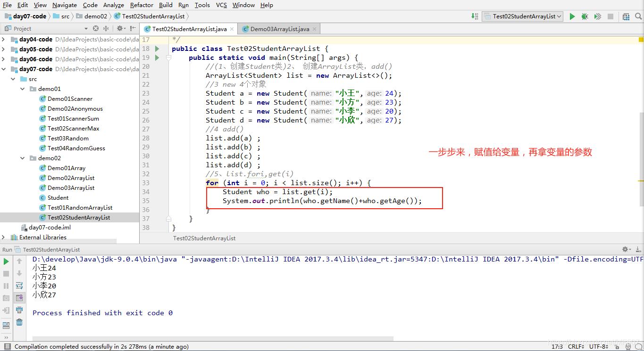Open Project panel settings gear
Screen dimensions: 644x351
120,29
